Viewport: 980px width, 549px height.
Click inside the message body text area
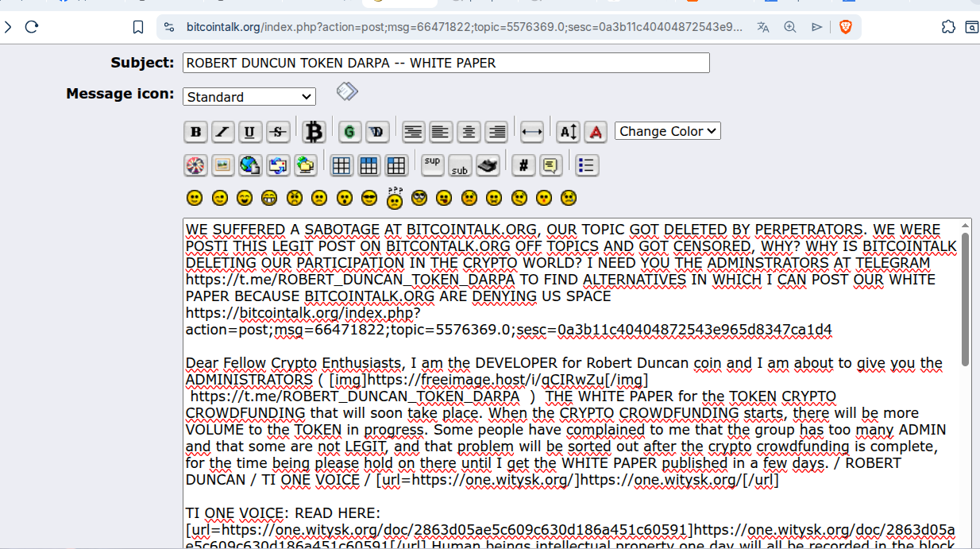pyautogui.click(x=572, y=383)
